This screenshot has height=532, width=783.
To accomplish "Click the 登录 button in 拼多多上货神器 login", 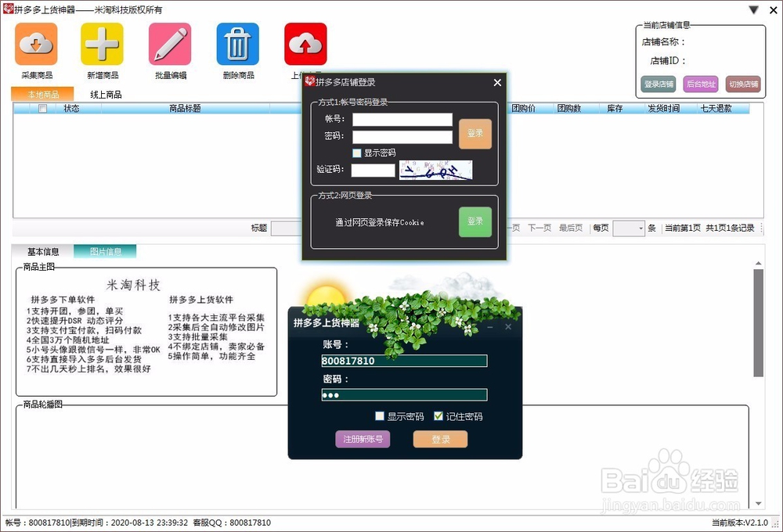I will (440, 439).
